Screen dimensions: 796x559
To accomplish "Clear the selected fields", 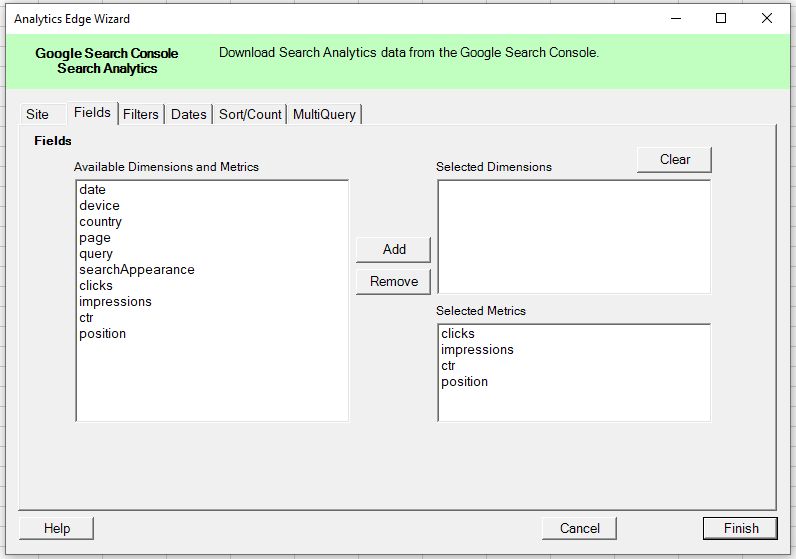I will tap(675, 159).
